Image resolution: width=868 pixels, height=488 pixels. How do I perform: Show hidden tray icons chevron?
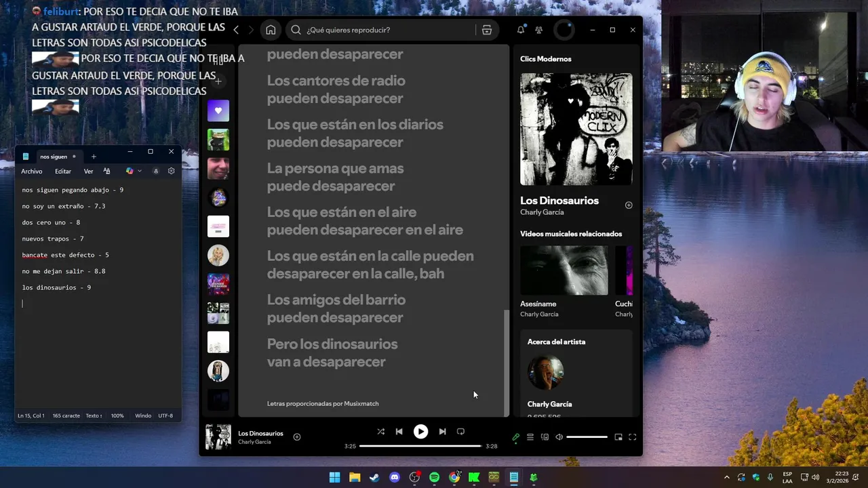(x=726, y=477)
